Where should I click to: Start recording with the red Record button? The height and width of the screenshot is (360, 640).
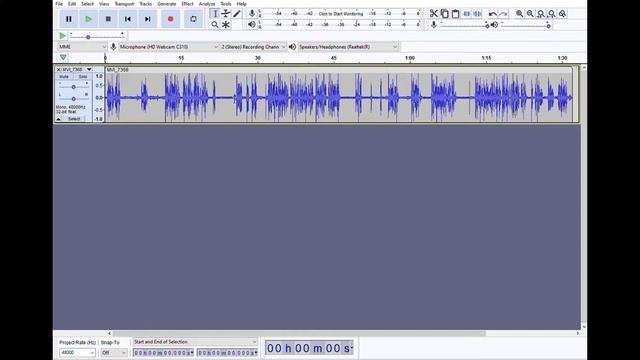[x=171, y=19]
